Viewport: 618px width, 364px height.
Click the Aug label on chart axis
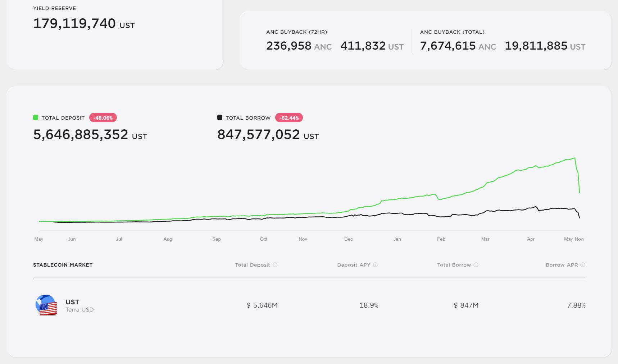coord(168,239)
